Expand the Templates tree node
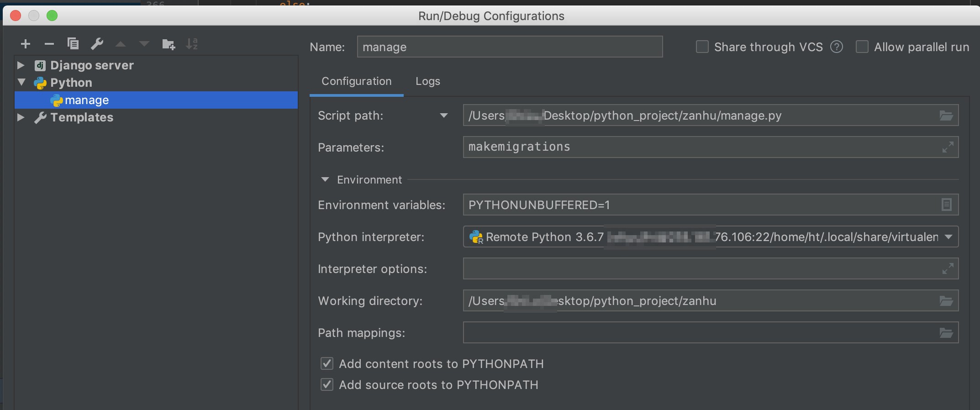The image size is (980, 410). tap(21, 117)
